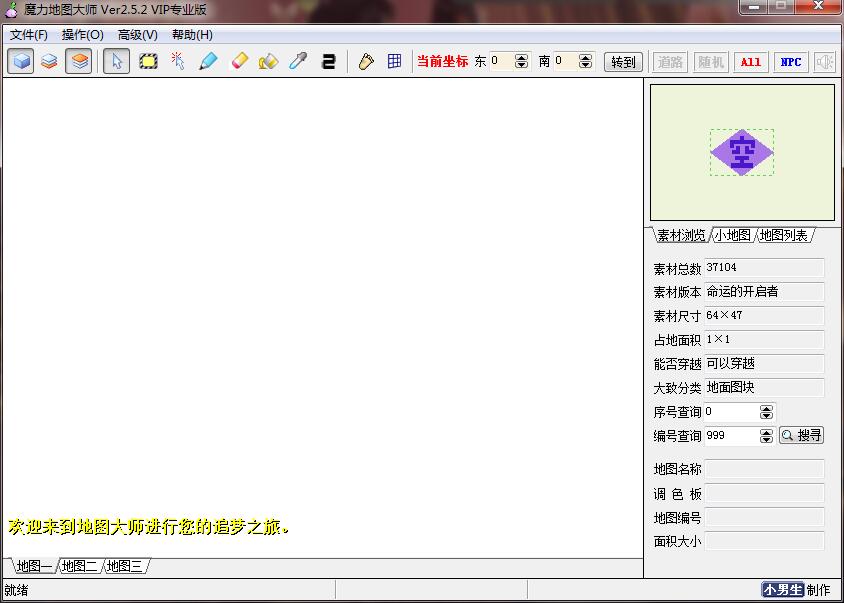Open the 文件(F) menu
The image size is (844, 603).
tap(29, 35)
